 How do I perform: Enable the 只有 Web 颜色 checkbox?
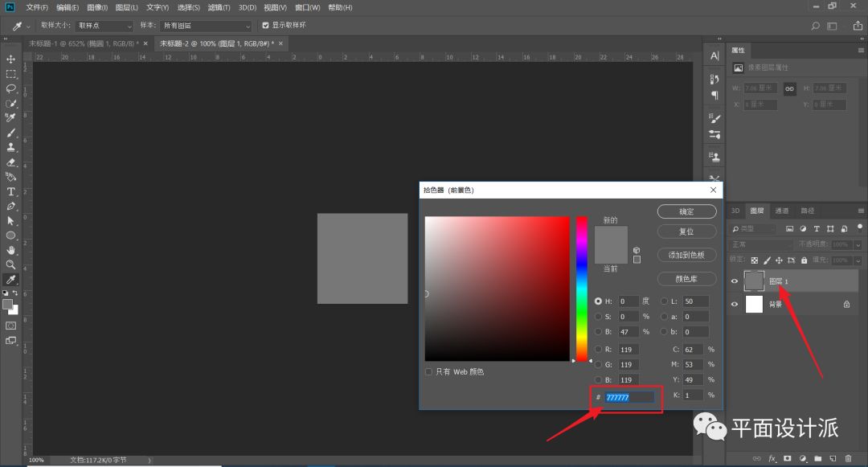428,372
